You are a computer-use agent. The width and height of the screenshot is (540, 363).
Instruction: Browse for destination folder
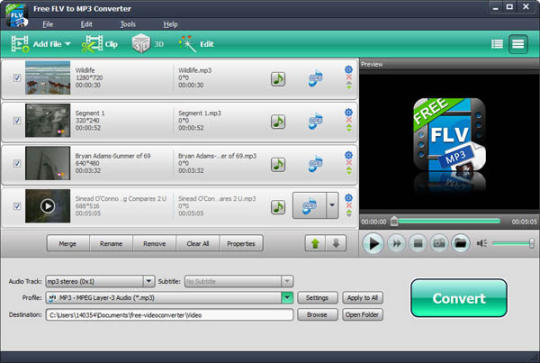click(x=317, y=315)
